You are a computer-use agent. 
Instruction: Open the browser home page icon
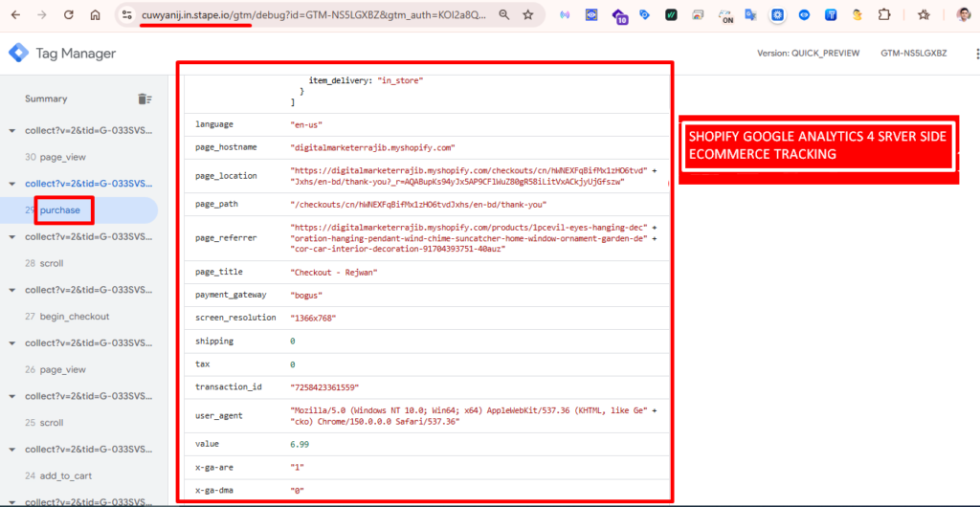coord(95,15)
